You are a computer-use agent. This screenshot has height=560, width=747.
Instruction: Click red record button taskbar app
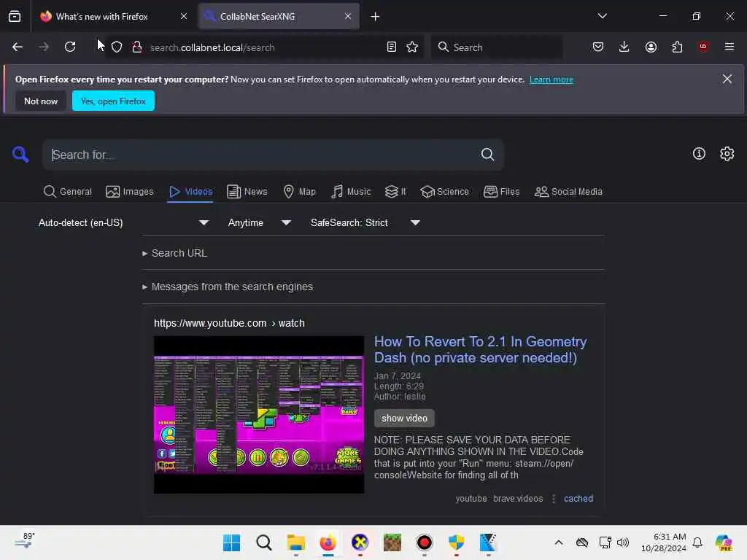coord(424,542)
